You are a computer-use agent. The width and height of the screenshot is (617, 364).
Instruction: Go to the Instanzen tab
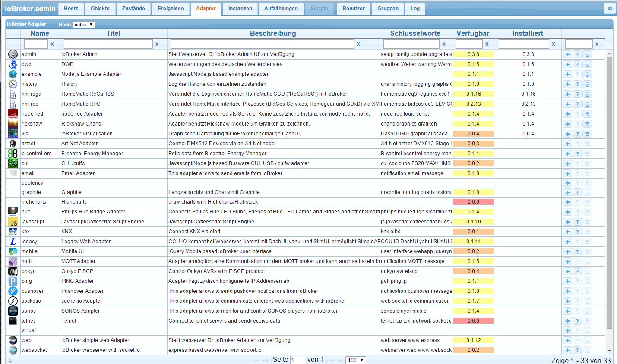pyautogui.click(x=240, y=9)
